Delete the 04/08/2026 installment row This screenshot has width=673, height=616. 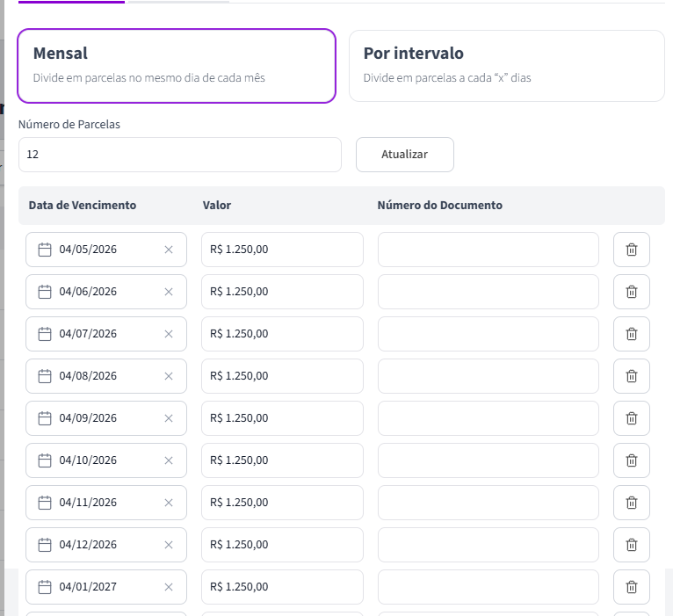coord(632,376)
